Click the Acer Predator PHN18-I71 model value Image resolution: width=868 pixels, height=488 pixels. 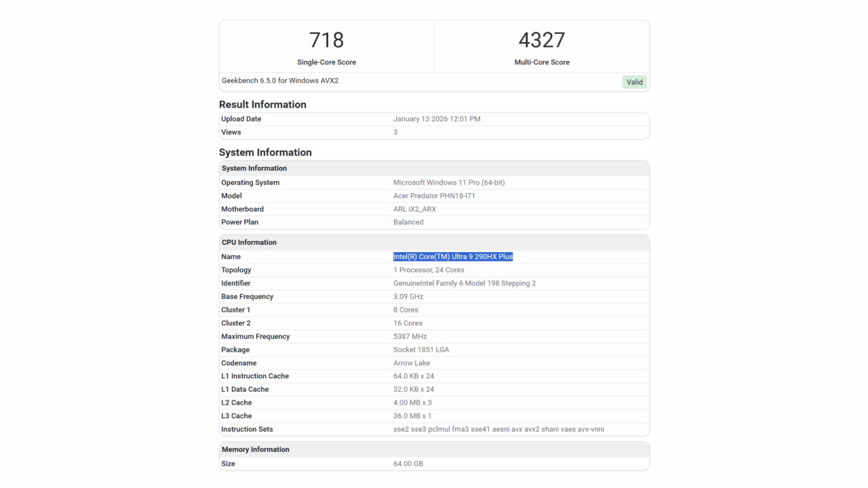tap(434, 196)
